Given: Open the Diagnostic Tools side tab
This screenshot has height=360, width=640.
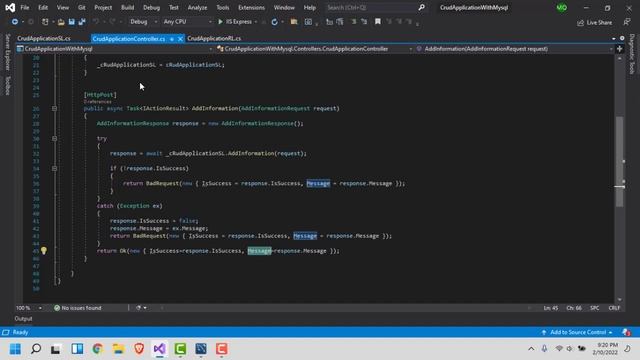Looking at the screenshot, I should pyautogui.click(x=632, y=54).
